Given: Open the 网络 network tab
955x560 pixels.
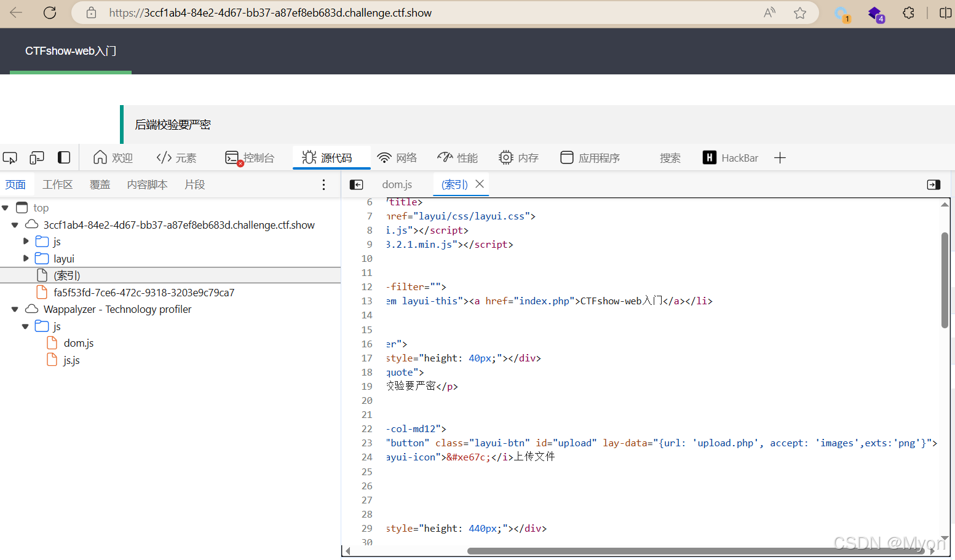Looking at the screenshot, I should click(397, 158).
